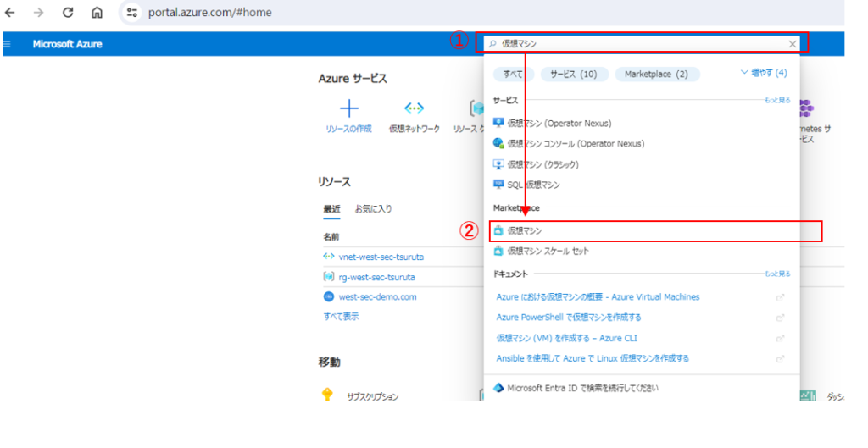This screenshot has height=448, width=868.
Task: Click the 仮想マシン スケール セット bag icon
Action: tap(498, 252)
